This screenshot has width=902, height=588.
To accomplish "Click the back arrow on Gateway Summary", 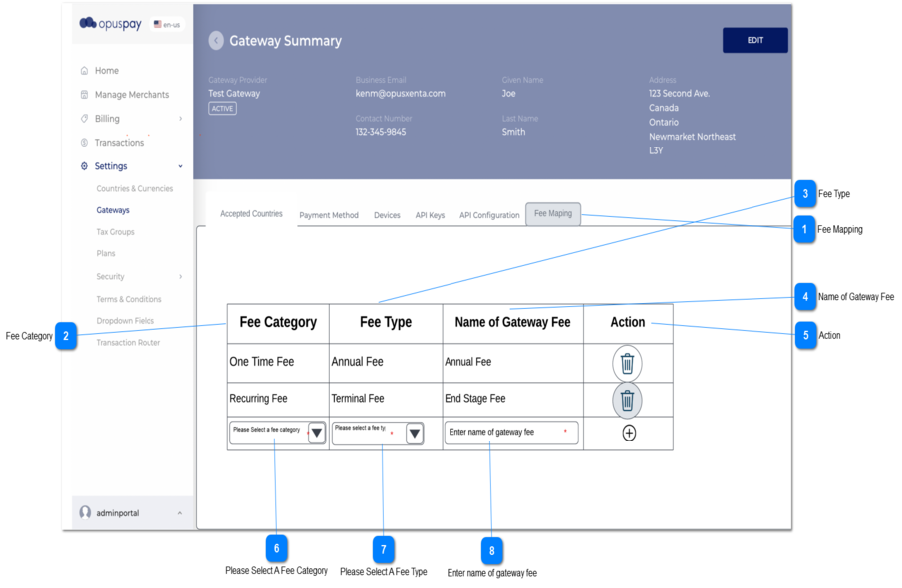I will click(x=216, y=40).
